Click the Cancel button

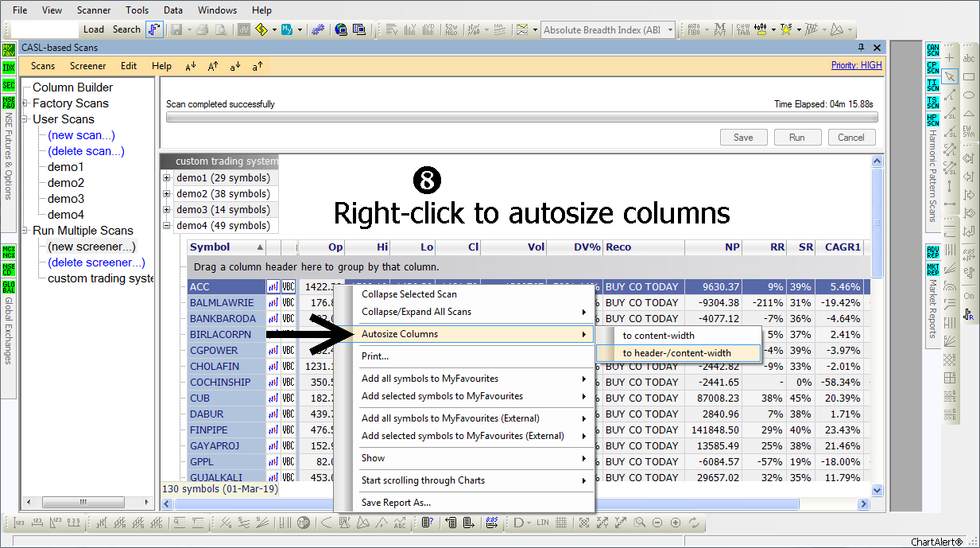(851, 138)
